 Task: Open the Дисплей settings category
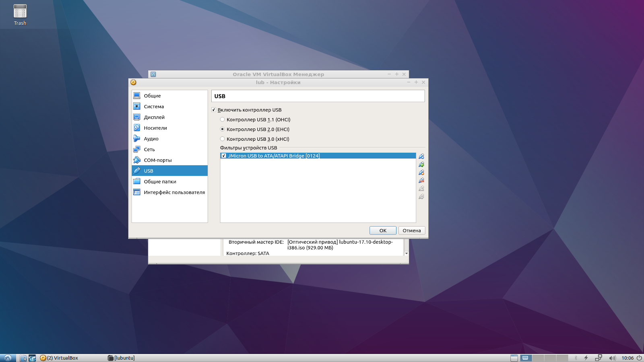pos(169,117)
